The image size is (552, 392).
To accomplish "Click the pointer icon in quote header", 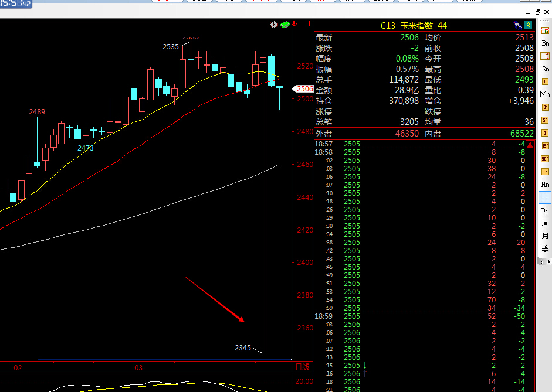I will click(x=517, y=25).
